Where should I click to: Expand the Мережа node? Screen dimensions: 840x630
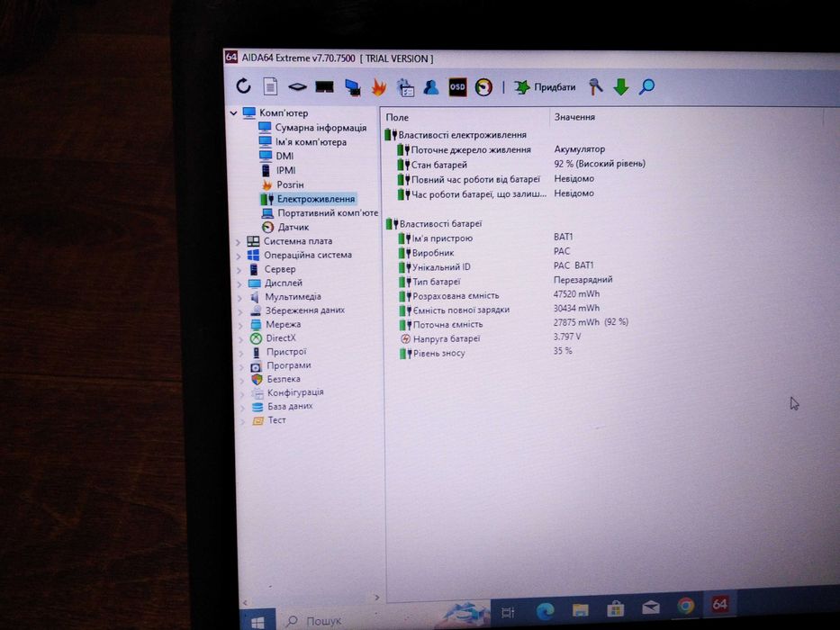[x=240, y=325]
